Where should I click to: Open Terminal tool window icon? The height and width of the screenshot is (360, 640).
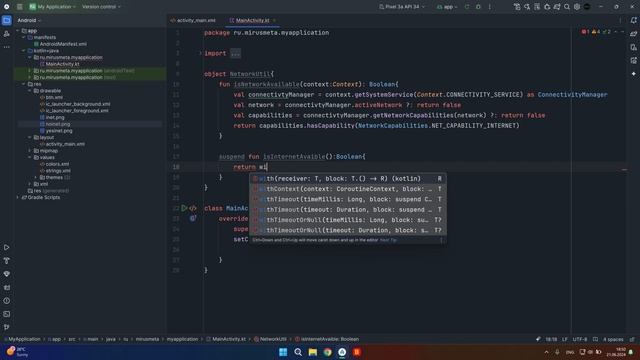coord(7,314)
